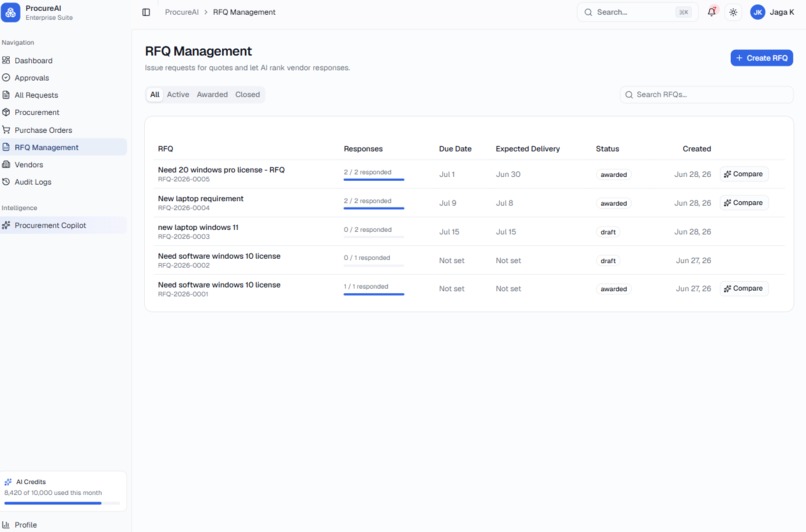Create a new RFQ
The image size is (806, 532).
762,58
